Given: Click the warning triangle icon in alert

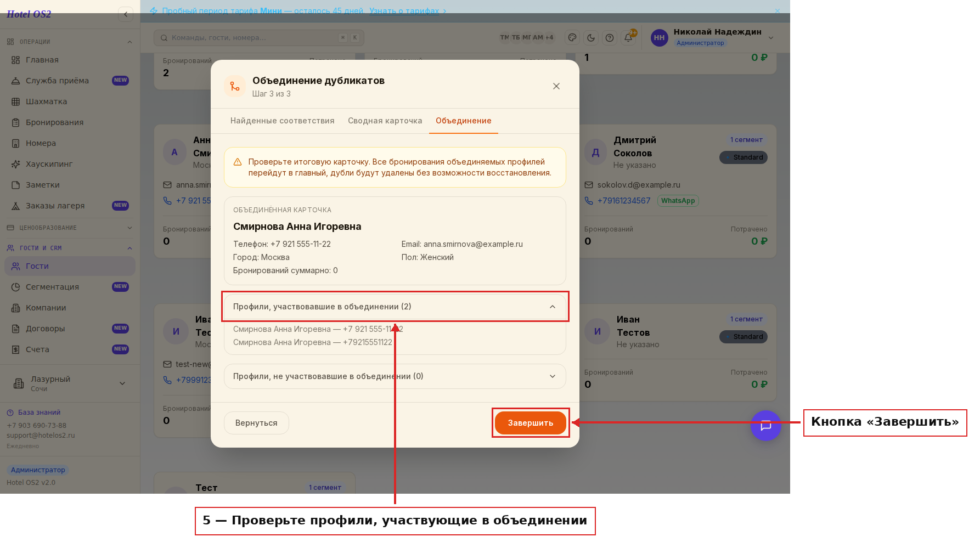Looking at the screenshot, I should (238, 162).
